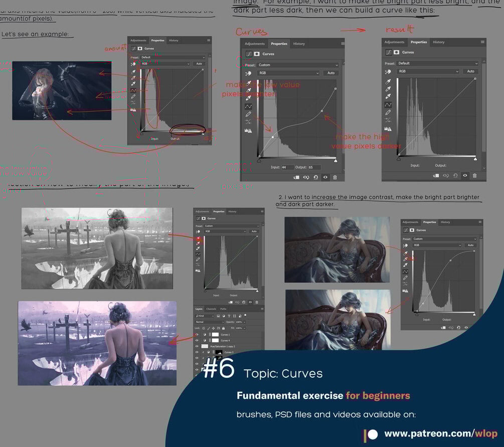Choose edit-points curve tool in Input 44 panel
Image resolution: width=504 pixels, height=447 pixels.
pyautogui.click(x=248, y=106)
